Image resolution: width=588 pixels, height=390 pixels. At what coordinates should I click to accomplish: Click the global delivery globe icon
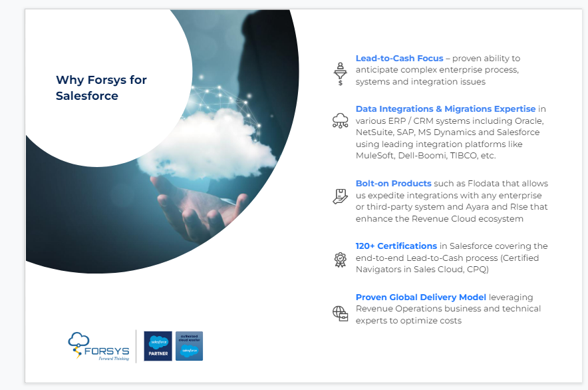click(340, 313)
